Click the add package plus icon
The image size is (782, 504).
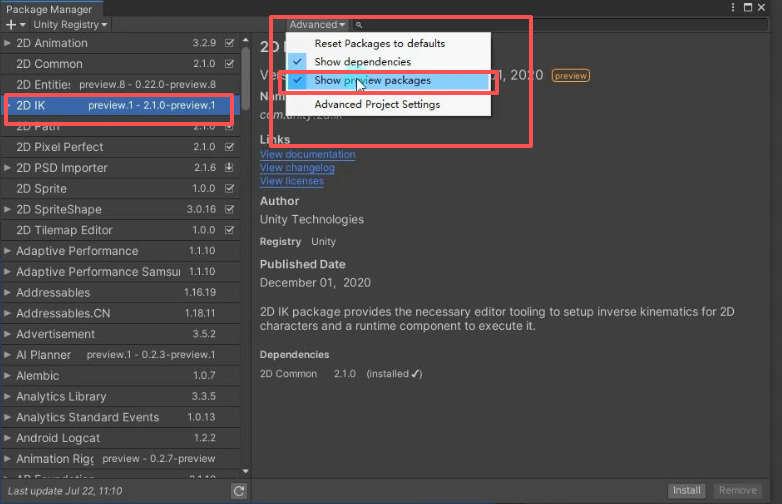point(11,24)
